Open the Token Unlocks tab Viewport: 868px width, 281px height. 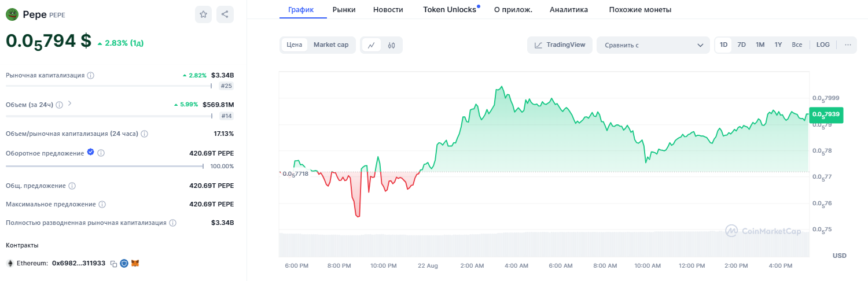coord(450,9)
